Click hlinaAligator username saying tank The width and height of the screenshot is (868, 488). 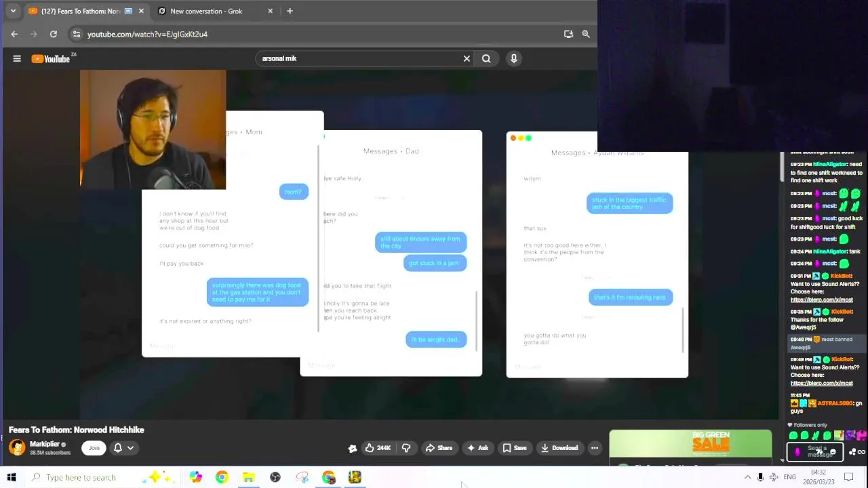pyautogui.click(x=830, y=251)
